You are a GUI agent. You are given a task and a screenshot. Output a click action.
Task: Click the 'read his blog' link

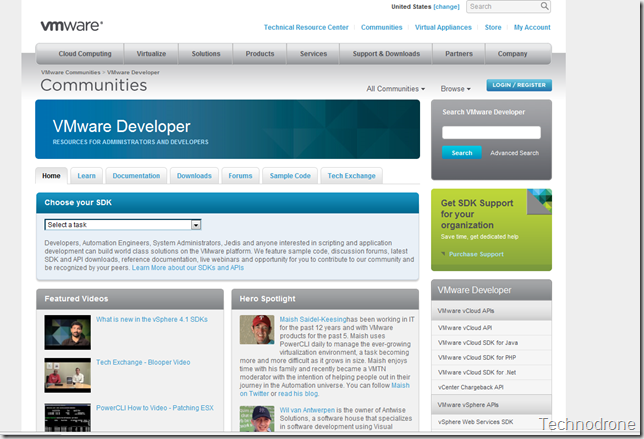tap(298, 393)
